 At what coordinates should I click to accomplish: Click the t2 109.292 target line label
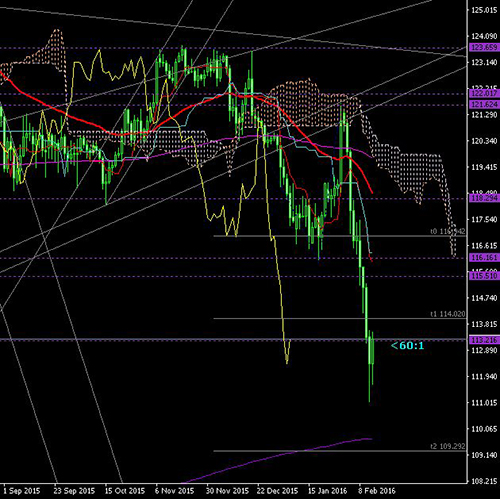[x=447, y=446]
